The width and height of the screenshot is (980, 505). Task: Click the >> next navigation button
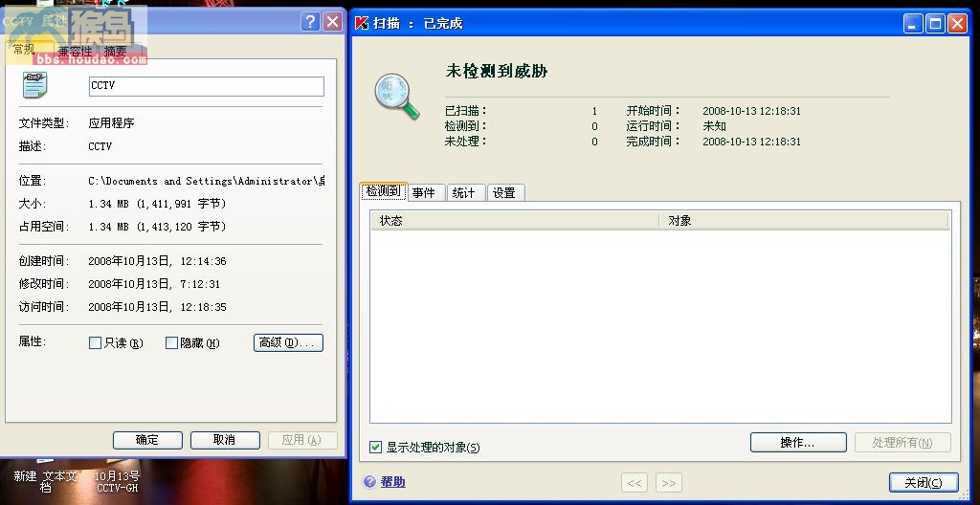point(669,483)
